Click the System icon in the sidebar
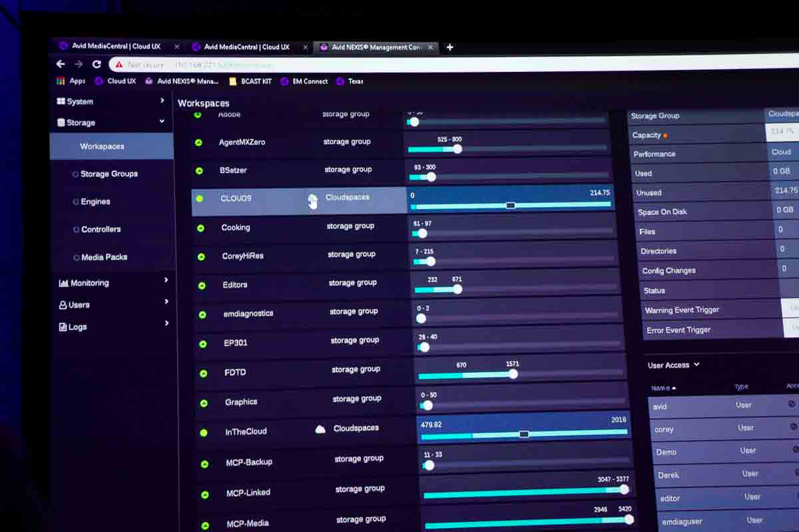Image resolution: width=799 pixels, height=532 pixels. click(61, 101)
